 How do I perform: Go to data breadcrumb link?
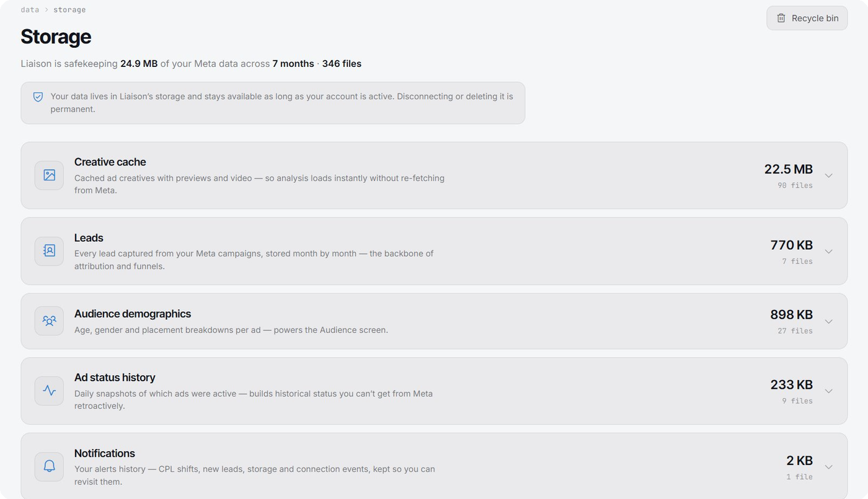point(30,10)
